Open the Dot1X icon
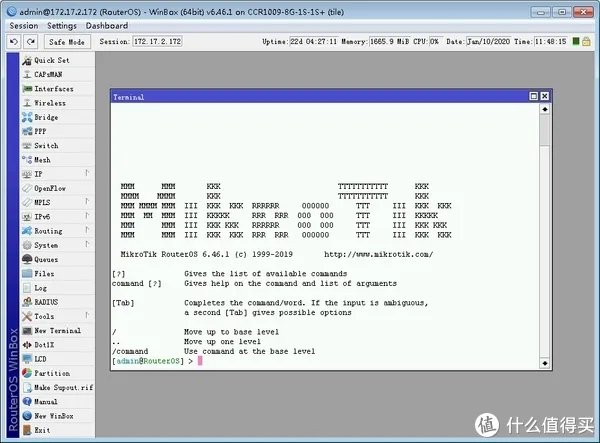The width and height of the screenshot is (600, 443). (x=27, y=345)
